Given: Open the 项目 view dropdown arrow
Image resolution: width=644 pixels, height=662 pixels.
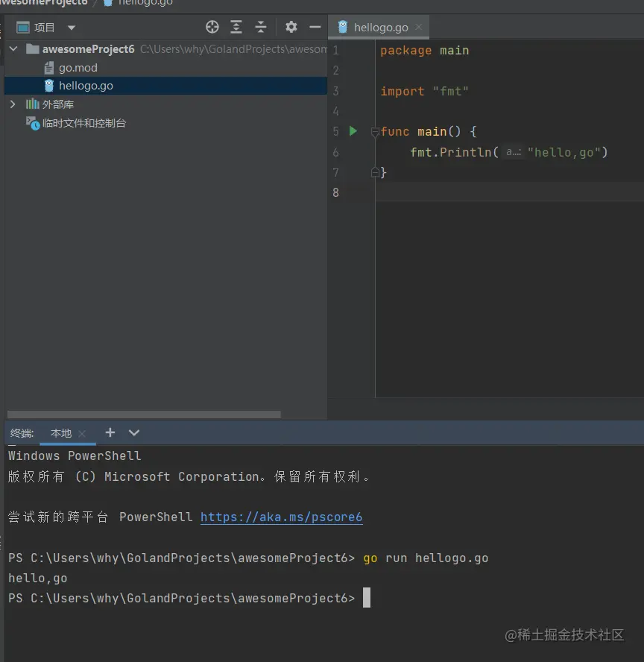Looking at the screenshot, I should point(72,28).
